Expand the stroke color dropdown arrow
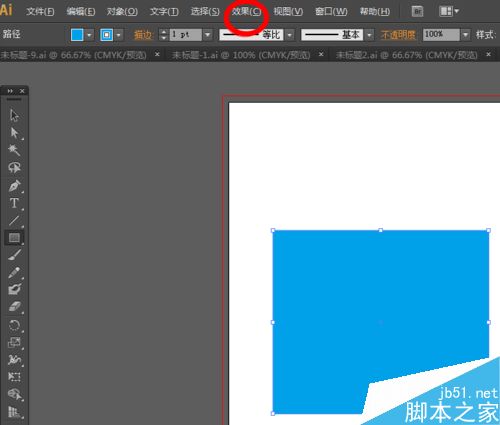 pyautogui.click(x=119, y=35)
